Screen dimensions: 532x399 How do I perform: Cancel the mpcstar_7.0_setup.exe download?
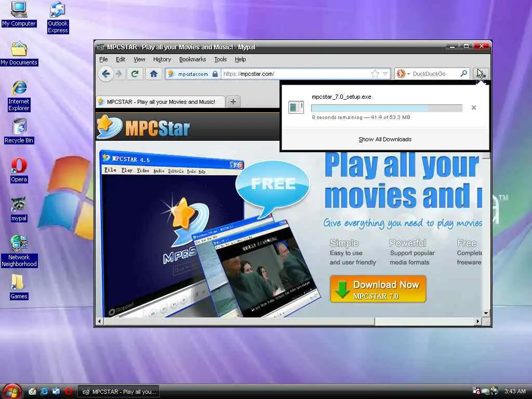tap(474, 108)
